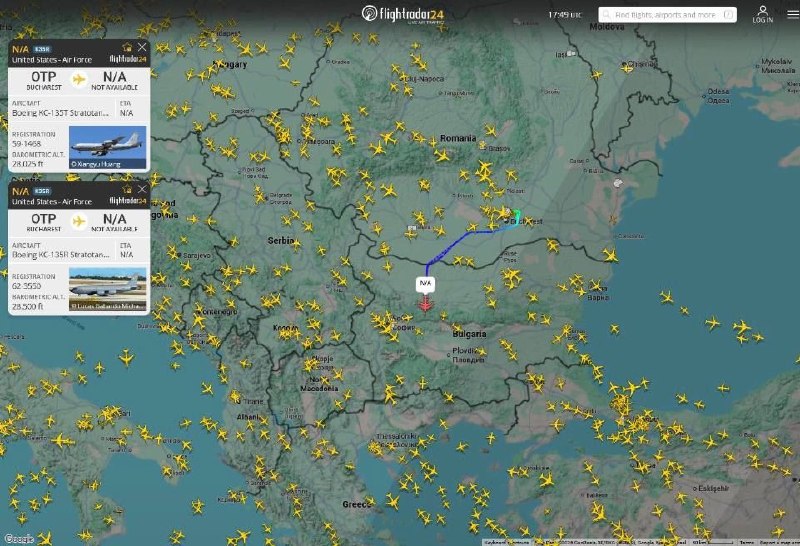Click the flightradar24 logo inside the 59-1468 panel

(128, 59)
